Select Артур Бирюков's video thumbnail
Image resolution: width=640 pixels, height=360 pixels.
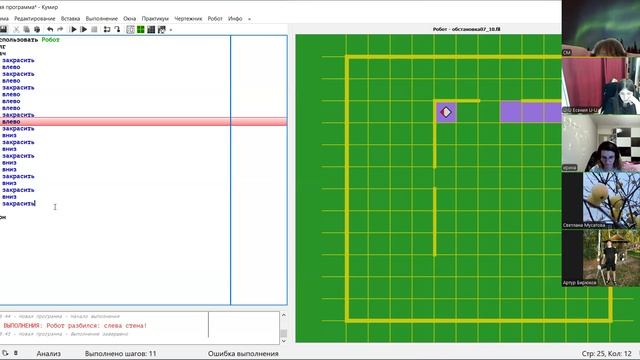601,258
